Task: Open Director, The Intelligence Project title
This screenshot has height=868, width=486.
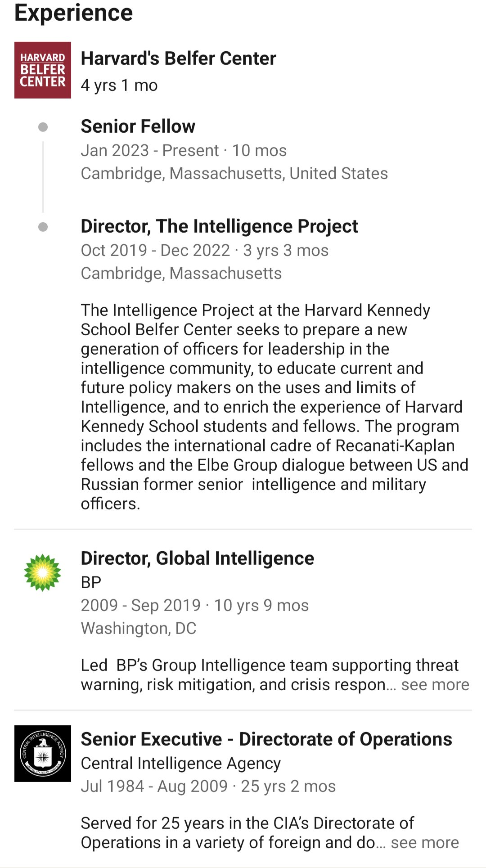Action: tap(219, 226)
